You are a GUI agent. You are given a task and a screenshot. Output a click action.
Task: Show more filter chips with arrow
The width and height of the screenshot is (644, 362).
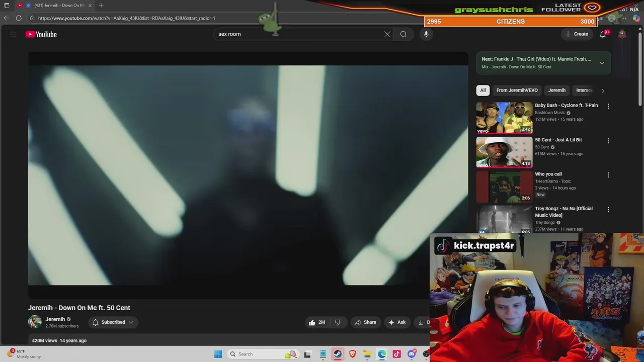click(x=603, y=91)
